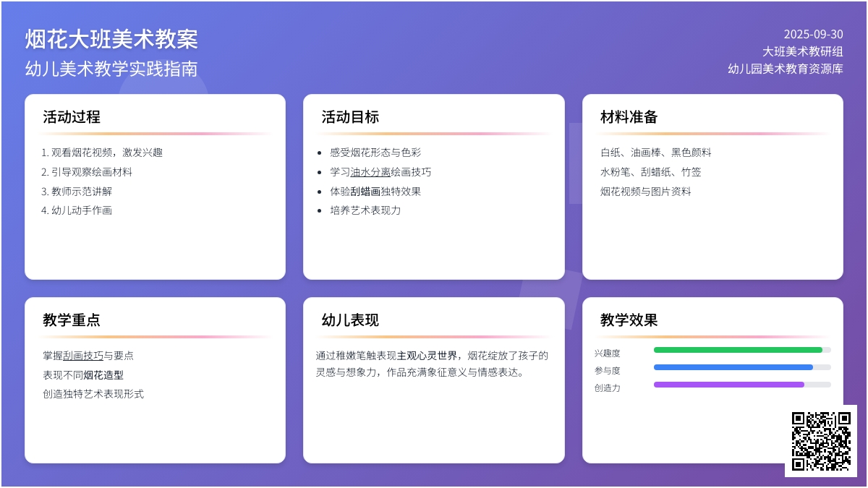868x488 pixels.
Task: Click the bold 刮蜡画 text
Action: 365,192
